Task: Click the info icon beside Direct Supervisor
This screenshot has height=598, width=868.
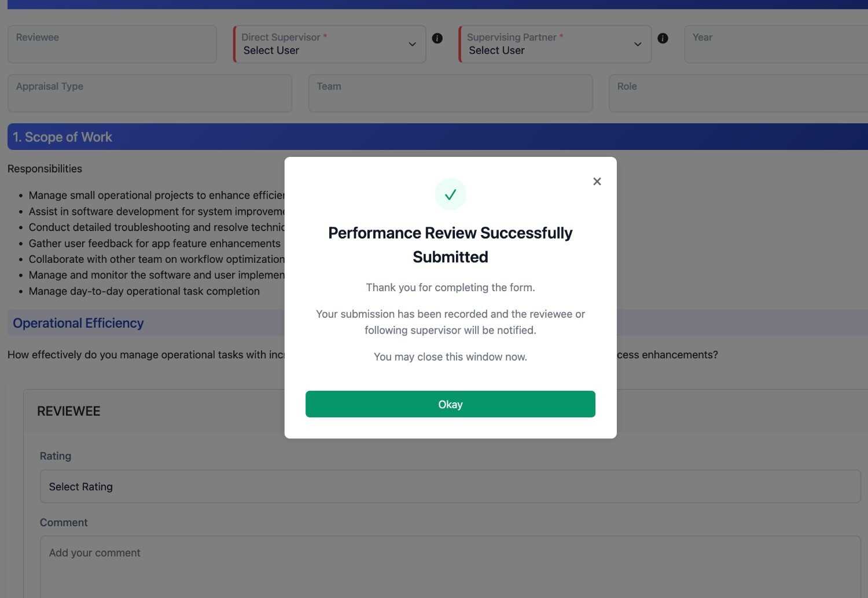Action: [437, 38]
